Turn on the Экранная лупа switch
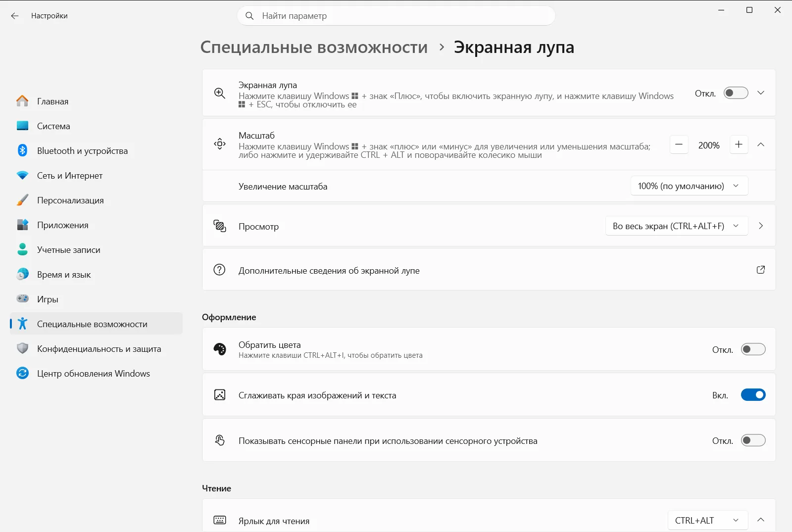The width and height of the screenshot is (792, 532). point(736,93)
